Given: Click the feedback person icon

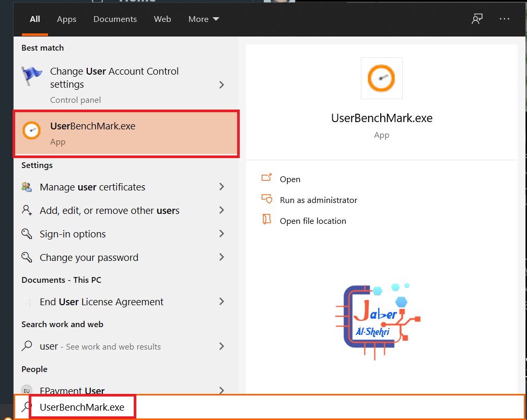Looking at the screenshot, I should tap(477, 19).
